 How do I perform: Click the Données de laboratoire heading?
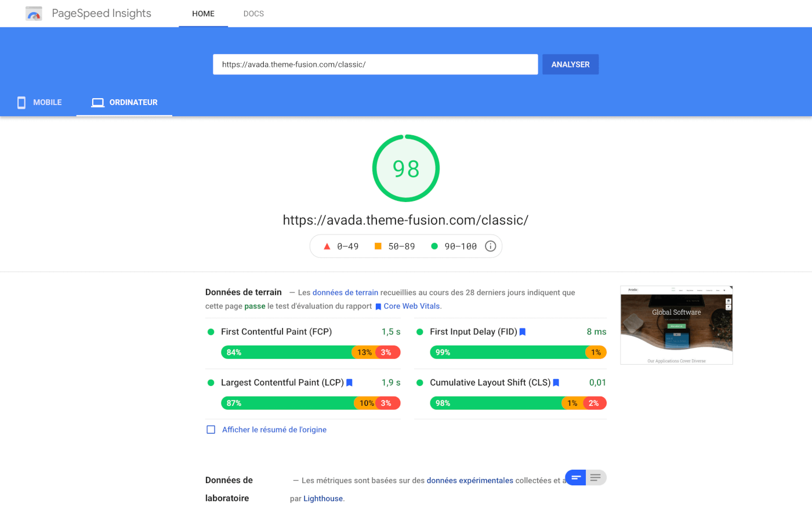(229, 489)
